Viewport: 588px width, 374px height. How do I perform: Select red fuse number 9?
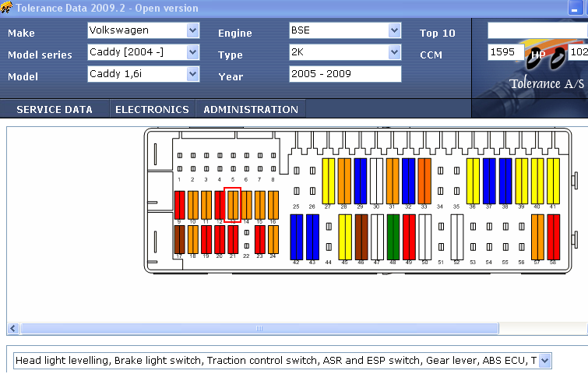tap(180, 205)
